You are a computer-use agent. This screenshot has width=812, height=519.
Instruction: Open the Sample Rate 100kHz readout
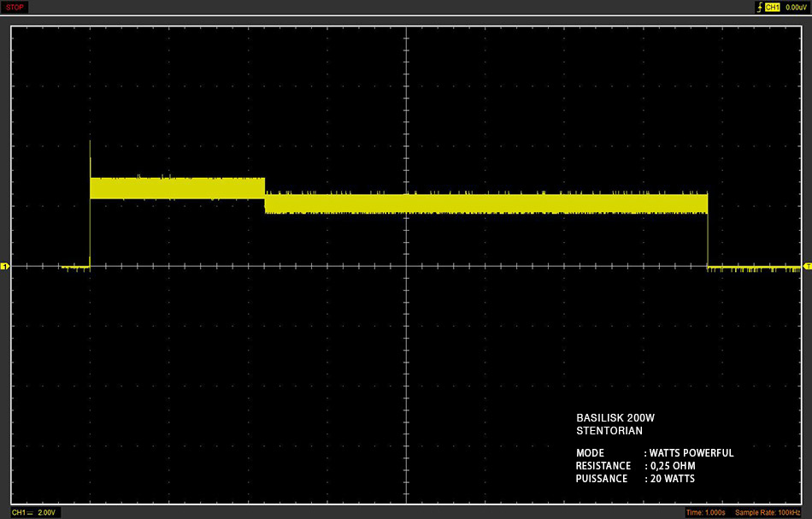click(768, 512)
